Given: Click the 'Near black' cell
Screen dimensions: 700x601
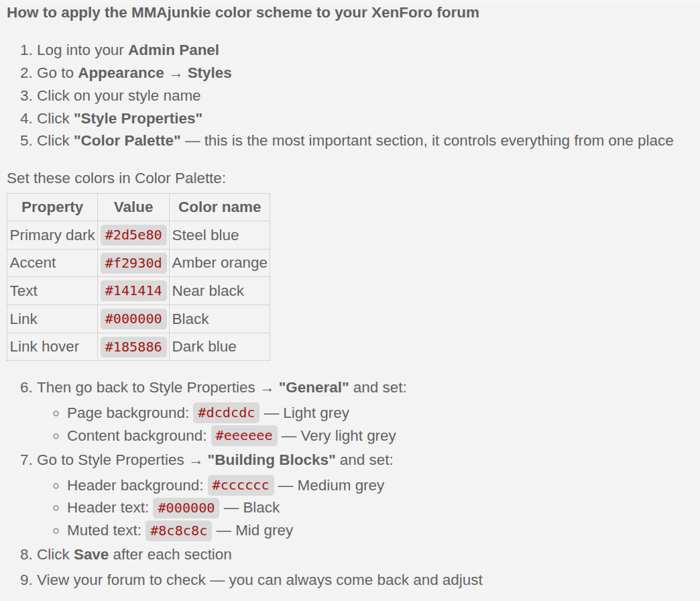Looking at the screenshot, I should point(220,291).
